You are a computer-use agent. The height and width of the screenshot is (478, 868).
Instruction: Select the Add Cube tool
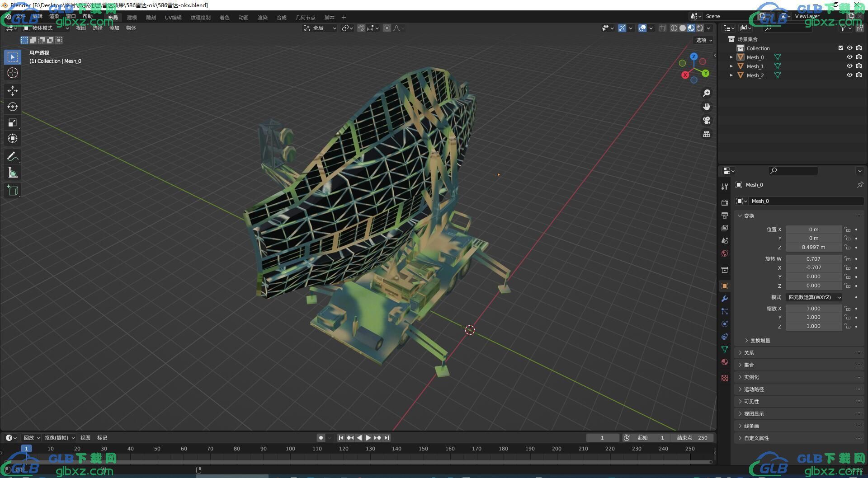pos(13,190)
